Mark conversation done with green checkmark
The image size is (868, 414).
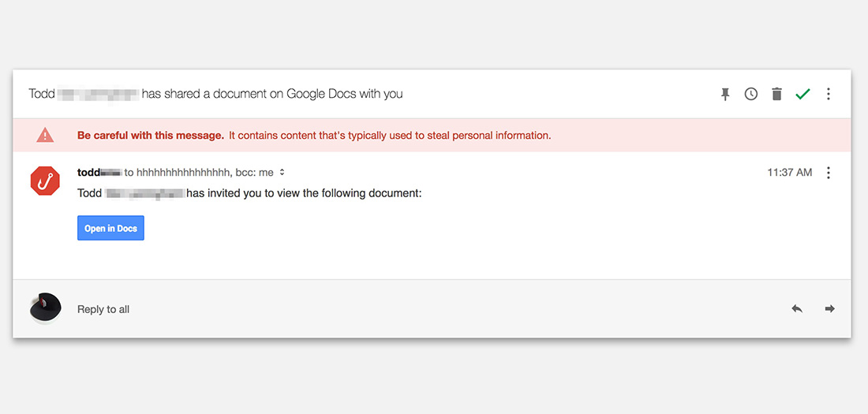(x=803, y=94)
